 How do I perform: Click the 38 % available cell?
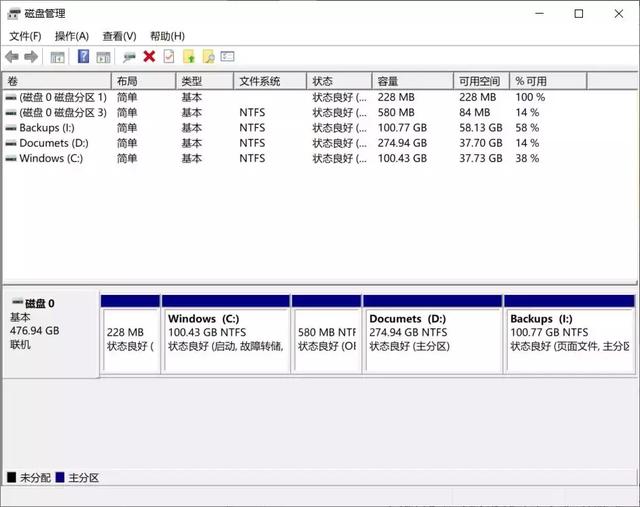[527, 158]
